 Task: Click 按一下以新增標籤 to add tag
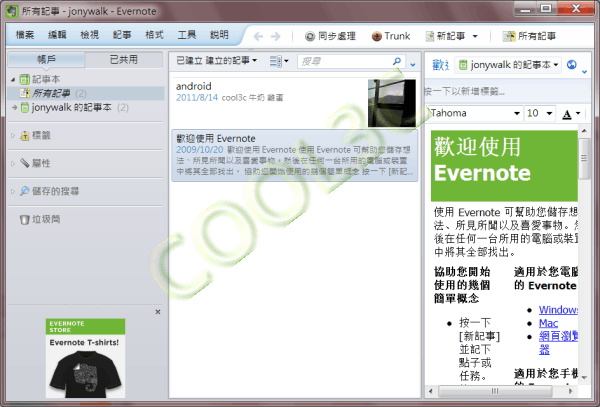[466, 92]
